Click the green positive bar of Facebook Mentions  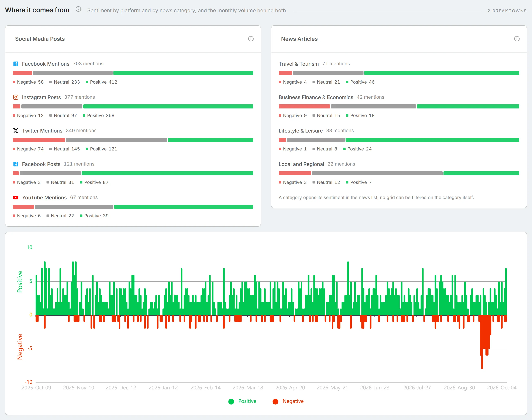183,73
